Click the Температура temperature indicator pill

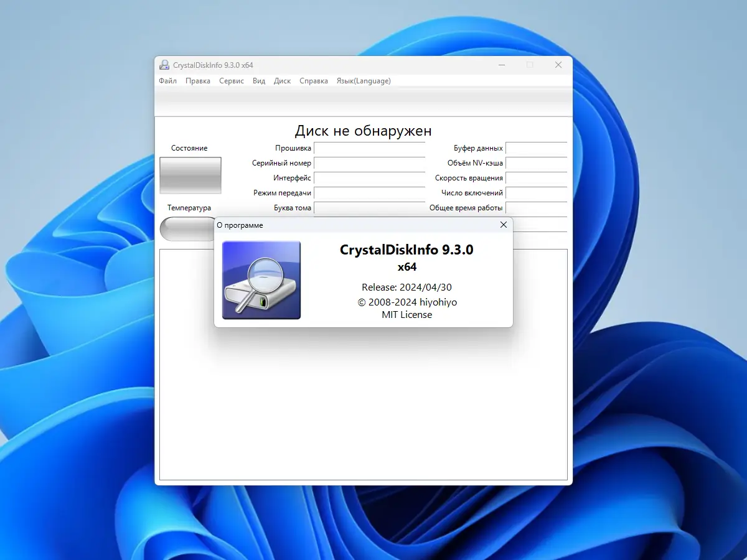(187, 229)
